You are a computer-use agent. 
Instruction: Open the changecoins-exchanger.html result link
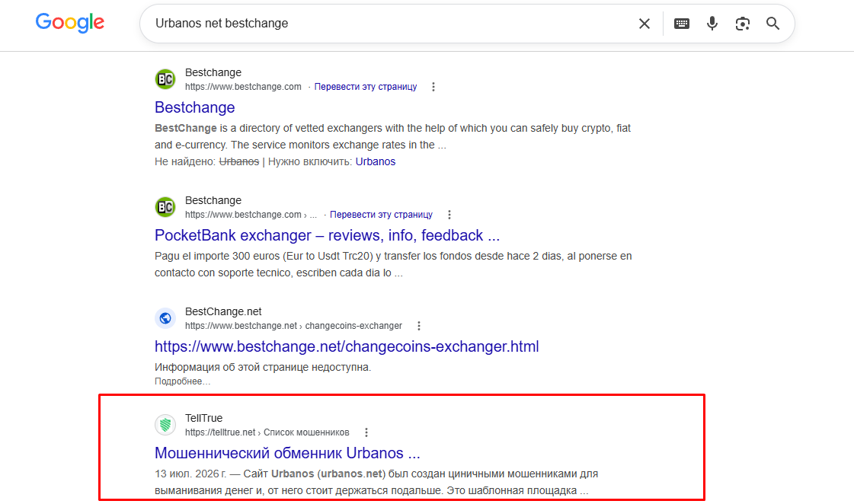coord(347,346)
